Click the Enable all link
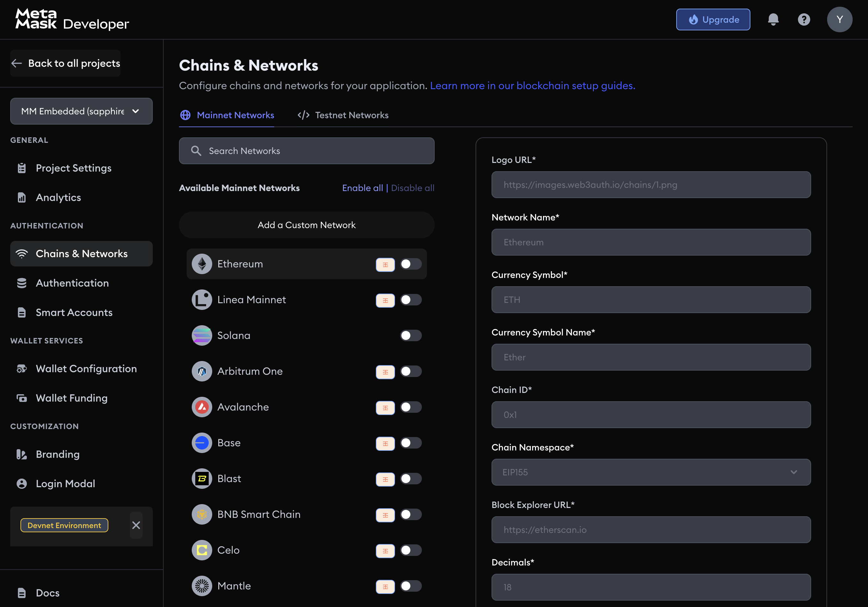Screen dimensions: 868x607 pos(362,188)
